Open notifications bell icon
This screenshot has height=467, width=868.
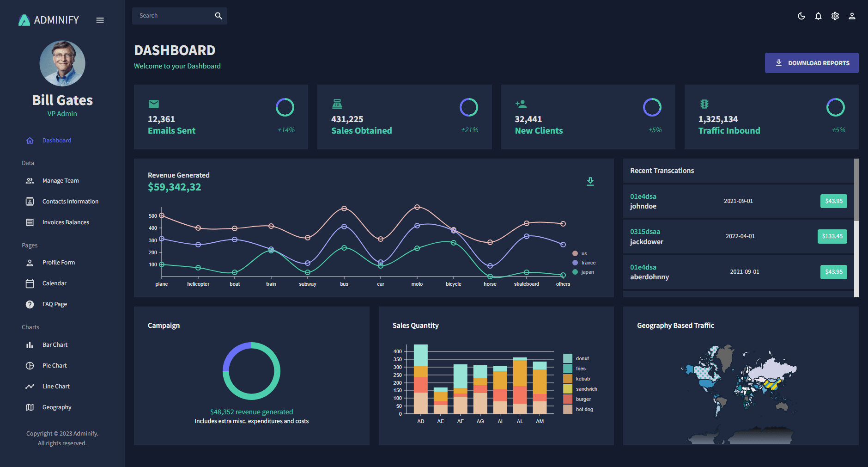[x=818, y=16]
